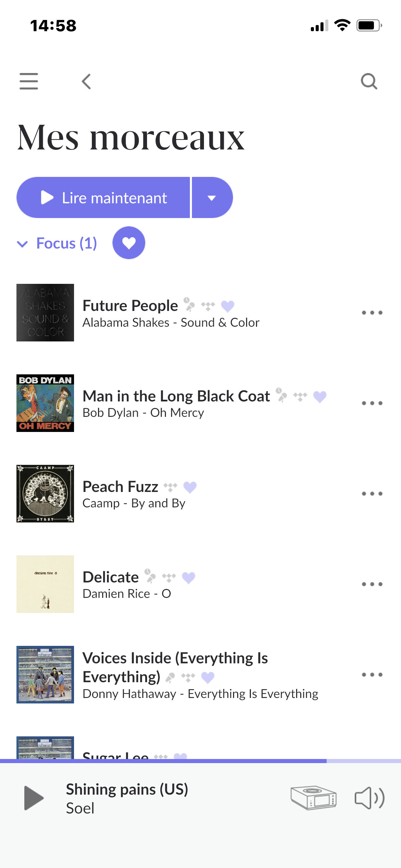Open the three-dot menu for Voices Inside
Viewport: 401px width, 868px height.
372,675
